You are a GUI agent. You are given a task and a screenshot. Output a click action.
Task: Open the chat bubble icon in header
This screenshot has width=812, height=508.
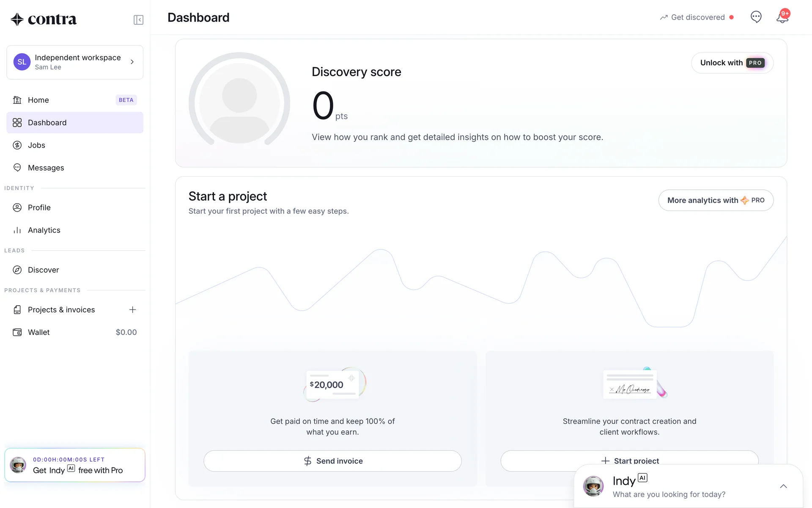pyautogui.click(x=756, y=17)
